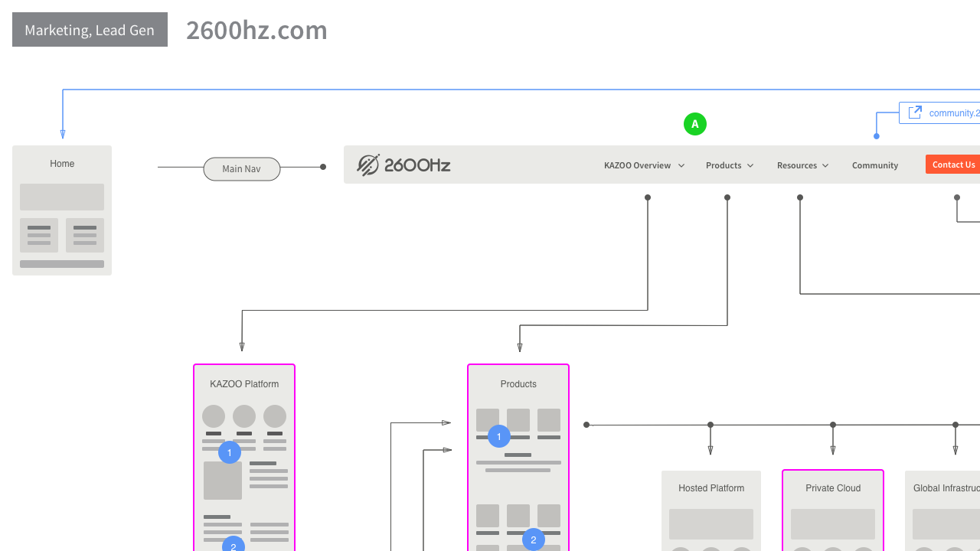Viewport: 980px width, 551px height.
Task: Toggle selection of the Products frame
Action: (x=518, y=383)
